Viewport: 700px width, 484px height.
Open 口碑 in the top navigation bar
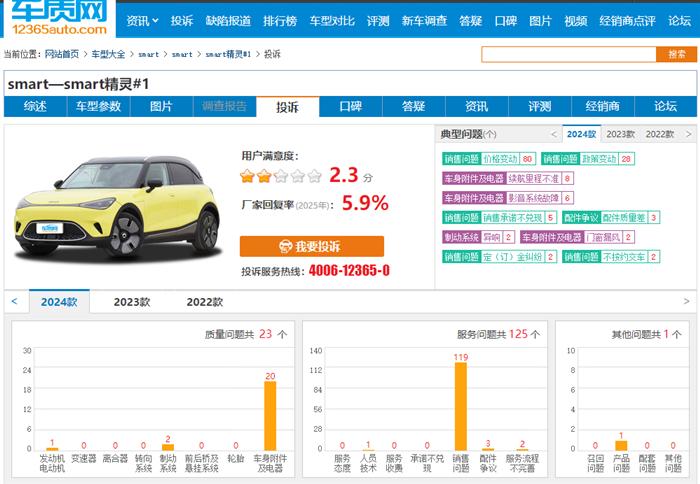(x=505, y=21)
